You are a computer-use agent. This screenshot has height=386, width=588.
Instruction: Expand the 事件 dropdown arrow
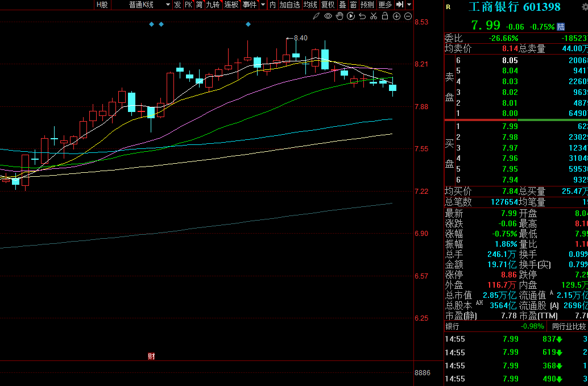262,5
